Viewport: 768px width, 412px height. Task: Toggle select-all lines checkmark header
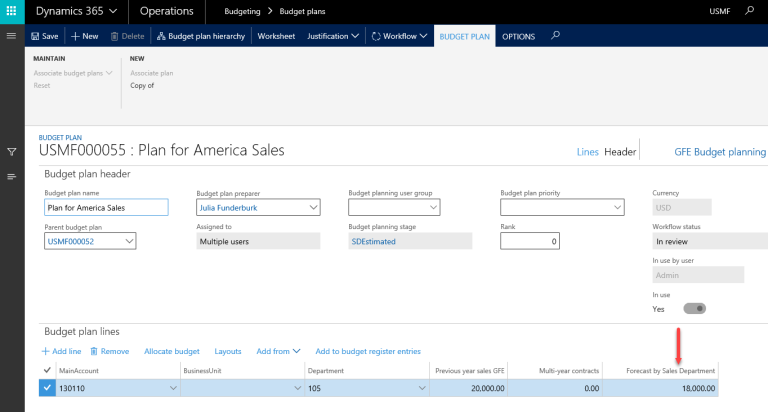47,370
